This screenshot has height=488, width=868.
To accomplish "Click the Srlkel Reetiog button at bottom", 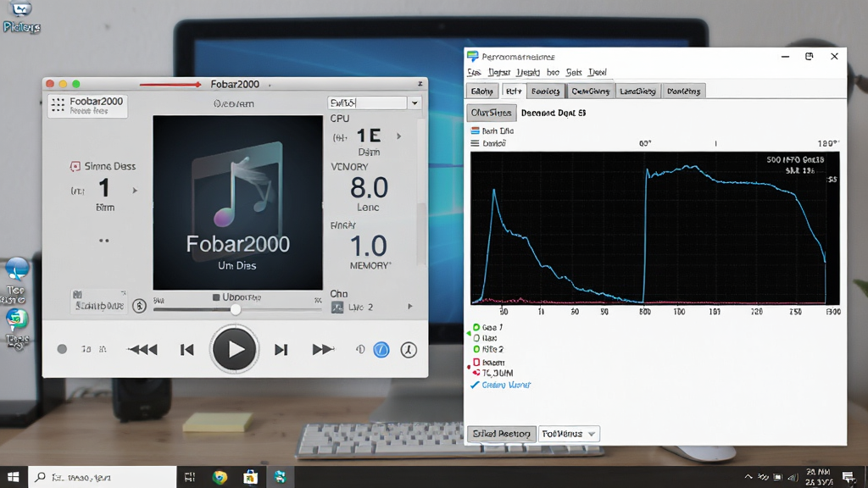I will click(502, 434).
